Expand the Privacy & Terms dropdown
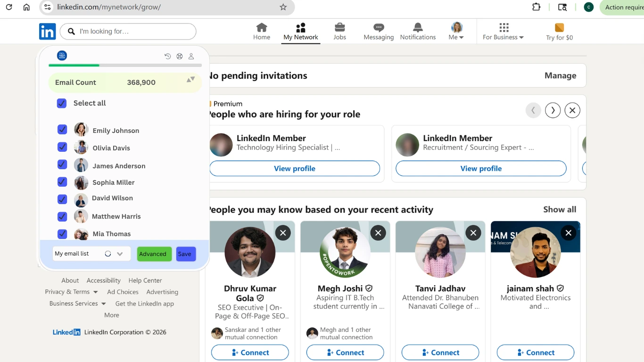Image resolution: width=644 pixels, height=362 pixels. 71,292
